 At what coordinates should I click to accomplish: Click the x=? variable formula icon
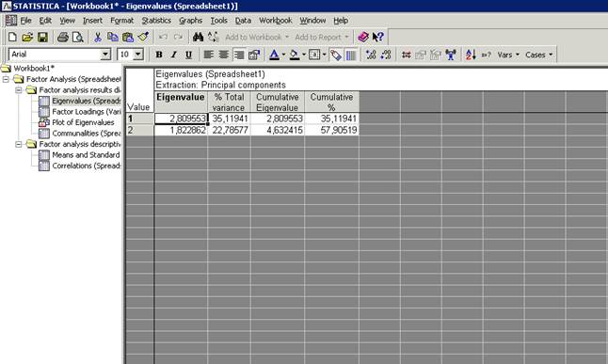coord(487,55)
